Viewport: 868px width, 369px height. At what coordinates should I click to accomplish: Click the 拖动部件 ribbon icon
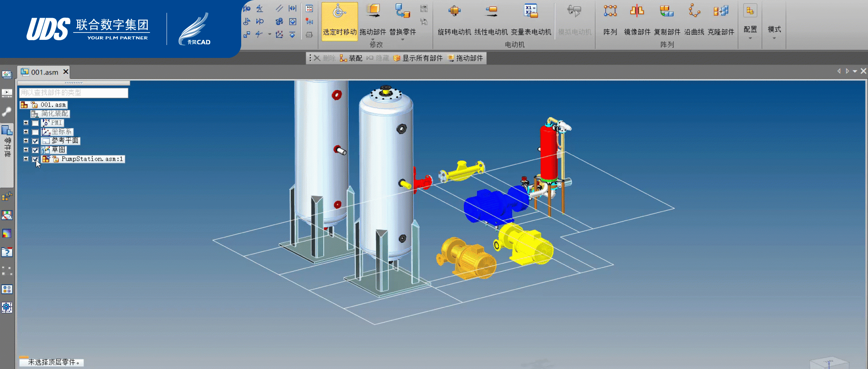[373, 11]
